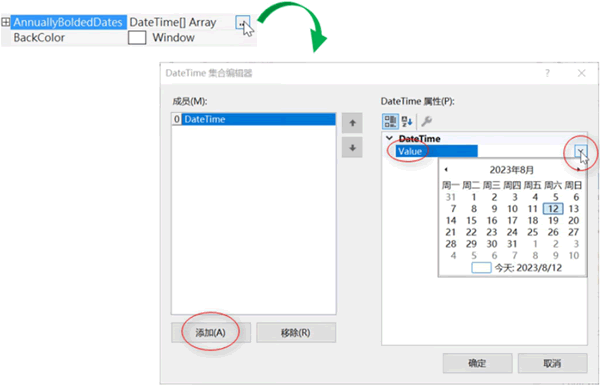The width and height of the screenshot is (600, 386).
Task: Pick August 12 highlighted date
Action: tap(553, 209)
